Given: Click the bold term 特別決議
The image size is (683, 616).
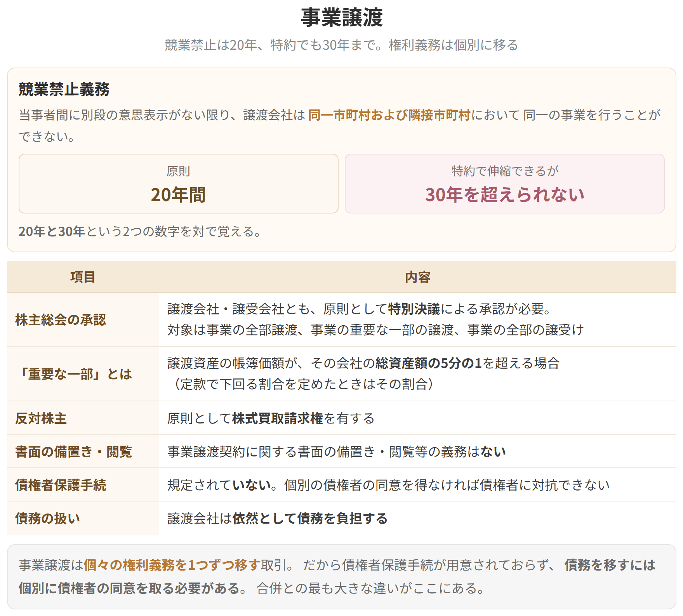Looking at the screenshot, I should 414,309.
